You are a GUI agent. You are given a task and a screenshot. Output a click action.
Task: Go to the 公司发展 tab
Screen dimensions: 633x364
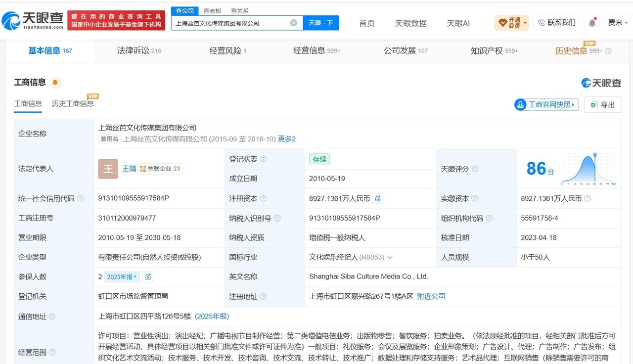click(x=406, y=50)
